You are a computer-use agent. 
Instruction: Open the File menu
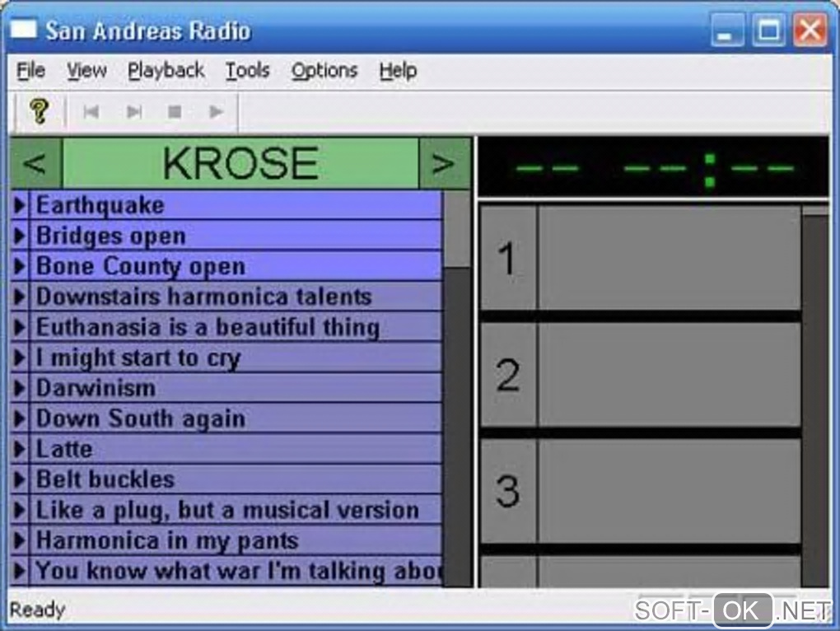(30, 70)
